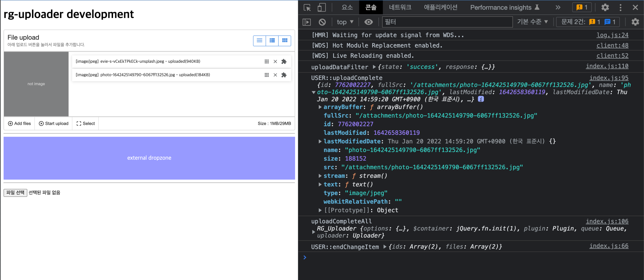The image size is (644, 280).
Task: Click size value 188152 in console
Action: click(355, 159)
